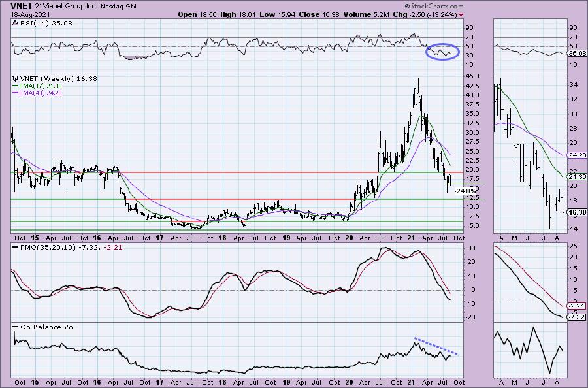This screenshot has height=388, width=588.
Task: Click the 21Vianet Group Inc. company name
Action: [x=67, y=7]
